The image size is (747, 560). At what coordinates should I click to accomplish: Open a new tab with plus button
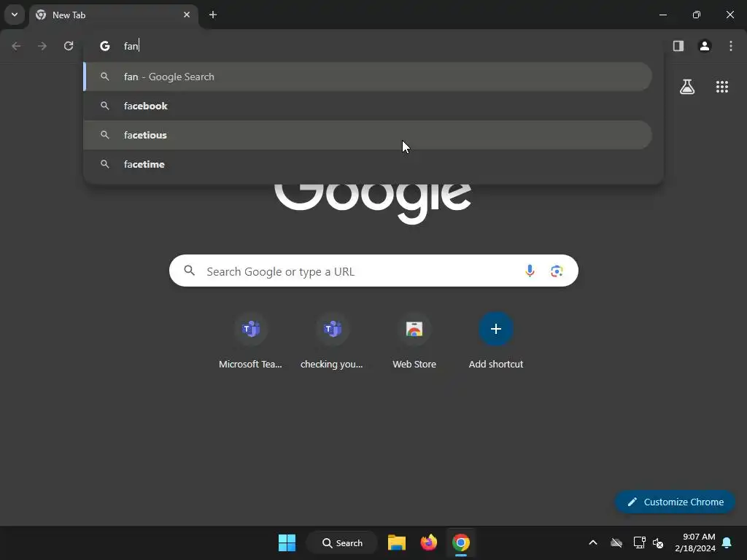(213, 15)
